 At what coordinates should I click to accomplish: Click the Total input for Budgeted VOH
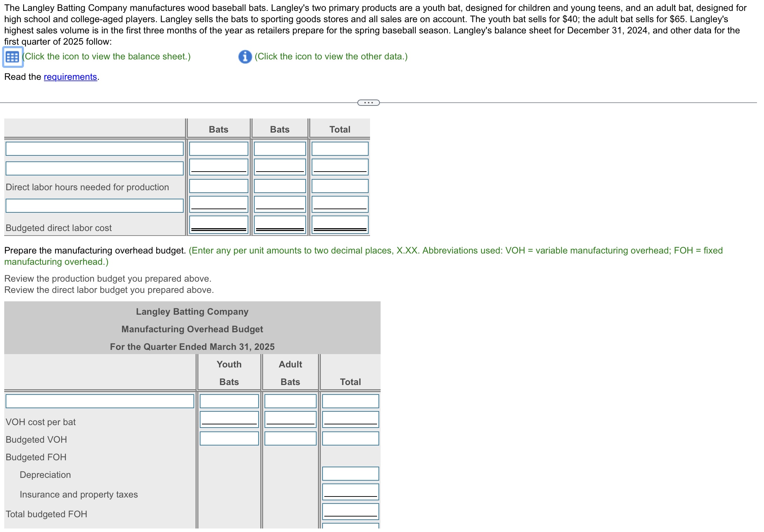pos(350,438)
